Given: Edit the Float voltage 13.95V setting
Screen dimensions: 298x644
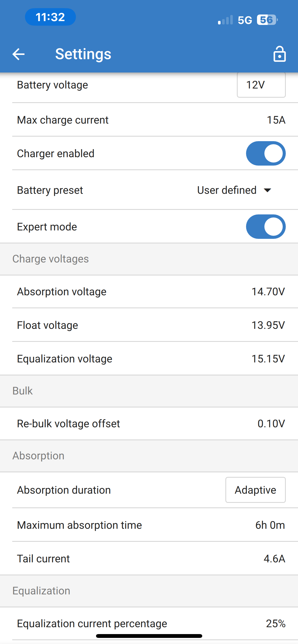Looking at the screenshot, I should tap(268, 325).
